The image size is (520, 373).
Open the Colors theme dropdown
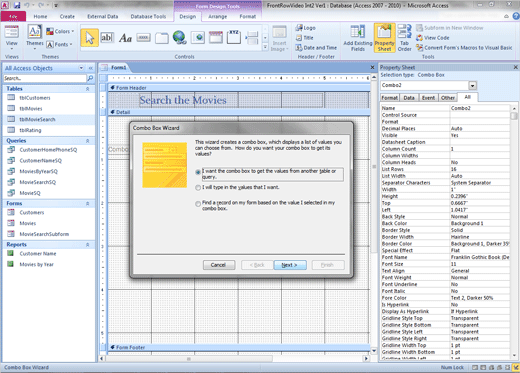pos(60,31)
